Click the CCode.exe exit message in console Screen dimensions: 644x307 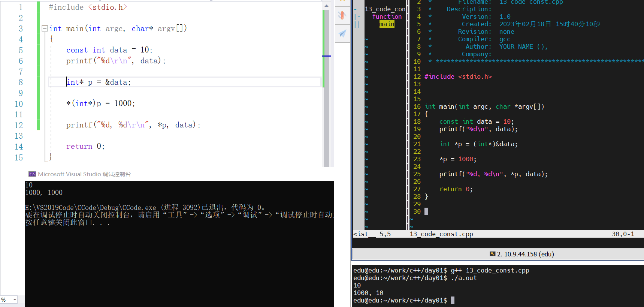[145, 207]
